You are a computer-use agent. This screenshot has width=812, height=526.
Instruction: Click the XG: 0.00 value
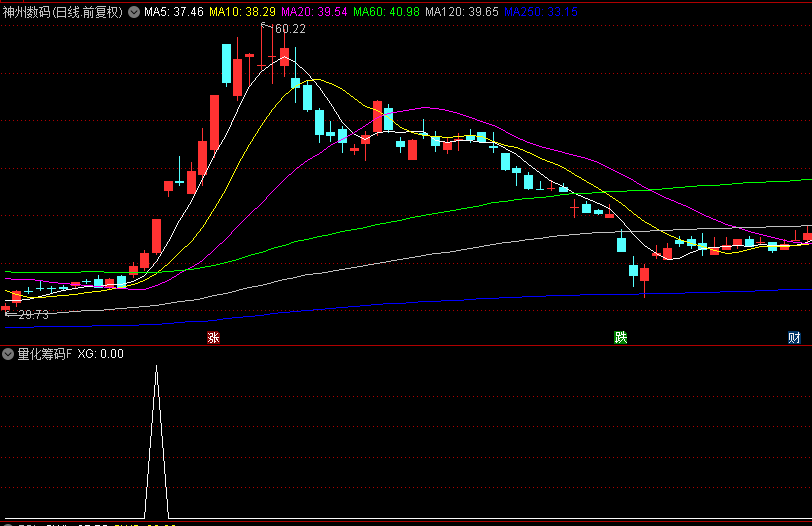pos(100,354)
